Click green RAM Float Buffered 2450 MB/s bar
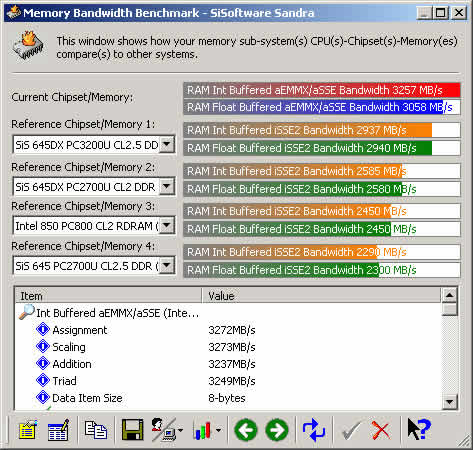 322,229
